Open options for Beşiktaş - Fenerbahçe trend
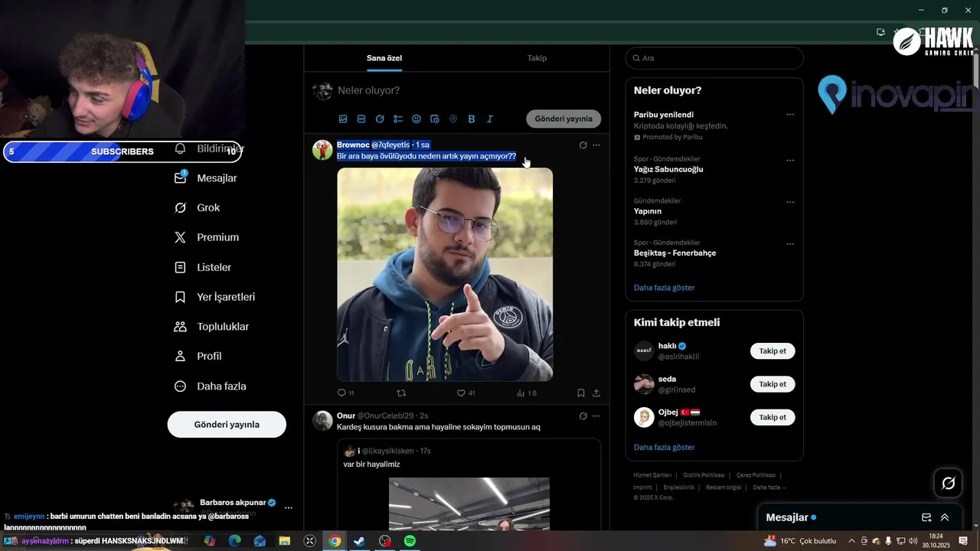The height and width of the screenshot is (551, 980). 790,244
